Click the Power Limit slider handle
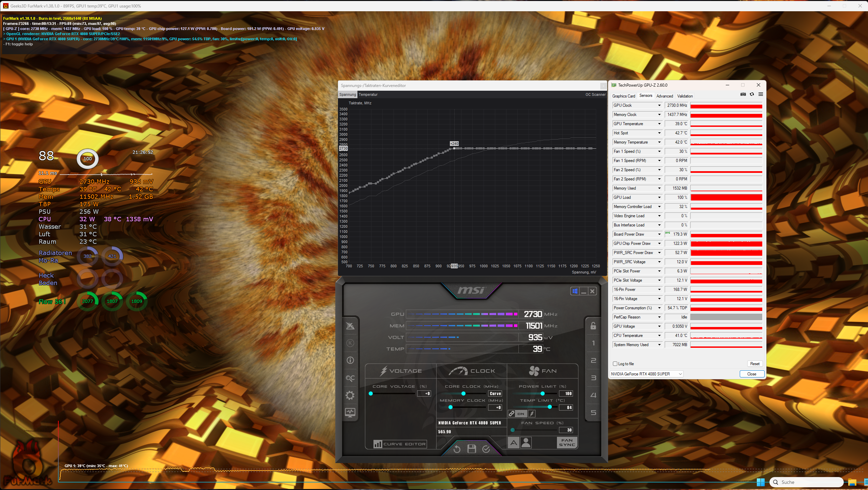 (542, 394)
